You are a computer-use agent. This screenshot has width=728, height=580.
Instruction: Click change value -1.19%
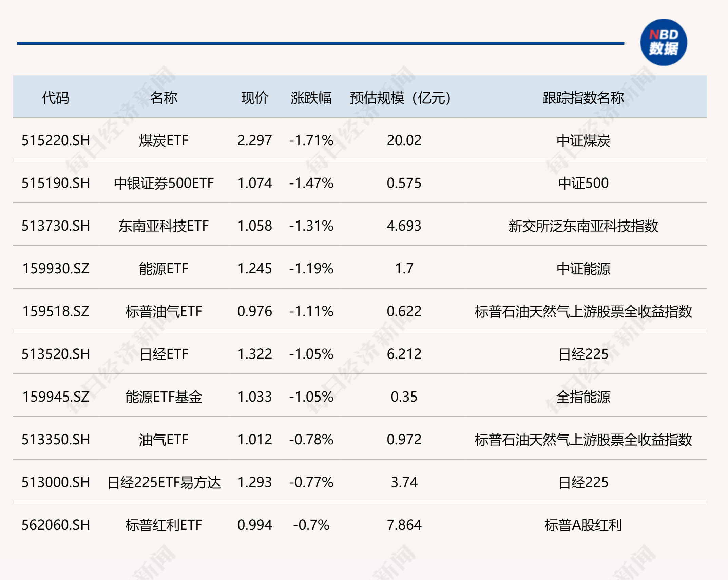[x=311, y=269]
